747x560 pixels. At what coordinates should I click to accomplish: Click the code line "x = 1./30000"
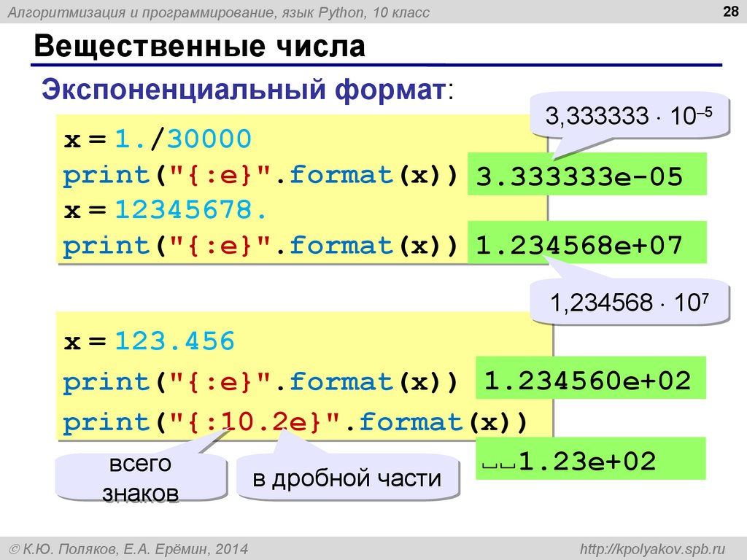tap(158, 139)
